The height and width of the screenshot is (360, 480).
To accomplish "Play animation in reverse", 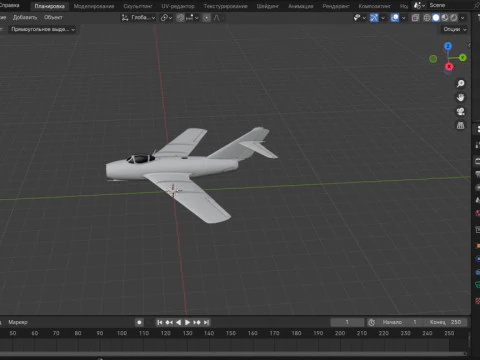I will tap(178, 322).
